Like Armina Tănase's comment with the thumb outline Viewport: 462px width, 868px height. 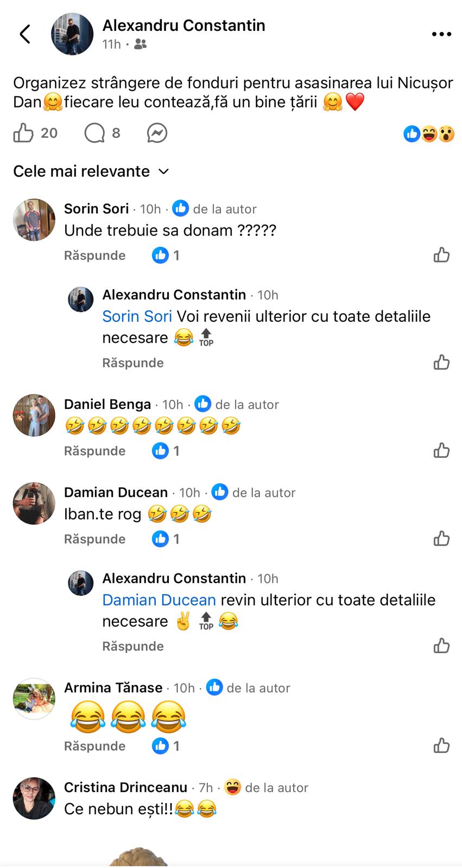[441, 746]
